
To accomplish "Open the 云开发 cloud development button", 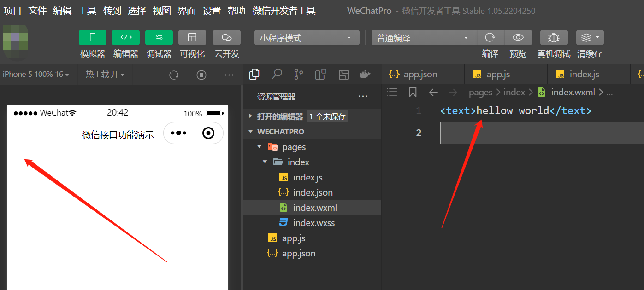I will click(227, 38).
